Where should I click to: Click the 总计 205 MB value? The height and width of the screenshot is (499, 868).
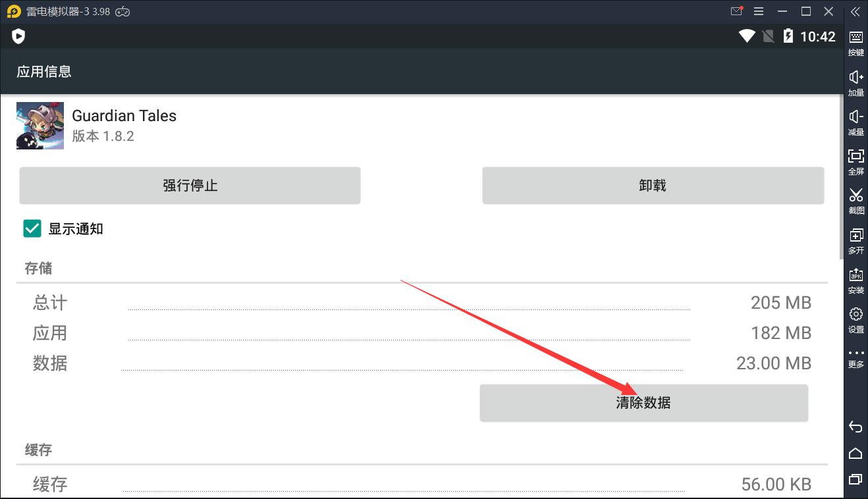pos(781,303)
